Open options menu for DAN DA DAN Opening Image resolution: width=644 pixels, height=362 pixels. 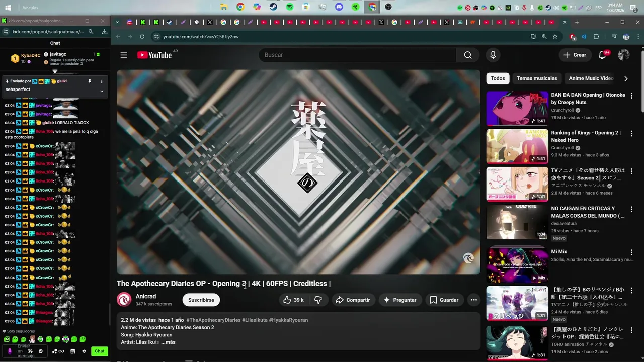[631, 95]
